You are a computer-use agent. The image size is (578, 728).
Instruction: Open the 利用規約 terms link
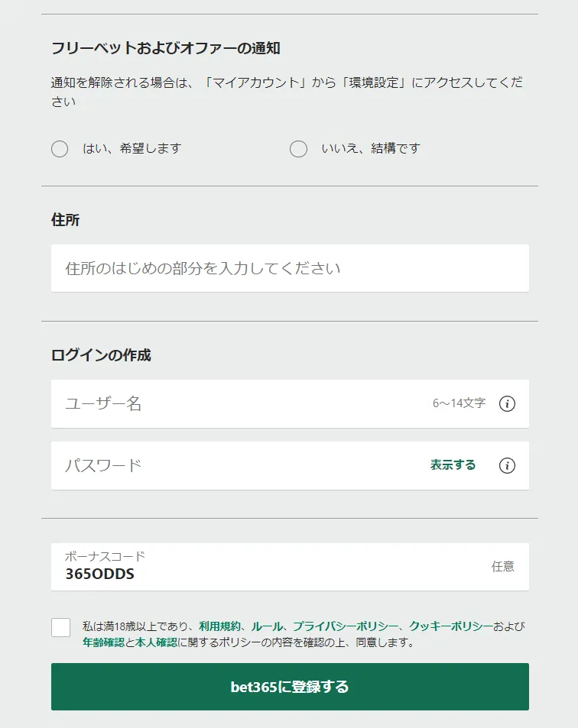[x=219, y=626]
